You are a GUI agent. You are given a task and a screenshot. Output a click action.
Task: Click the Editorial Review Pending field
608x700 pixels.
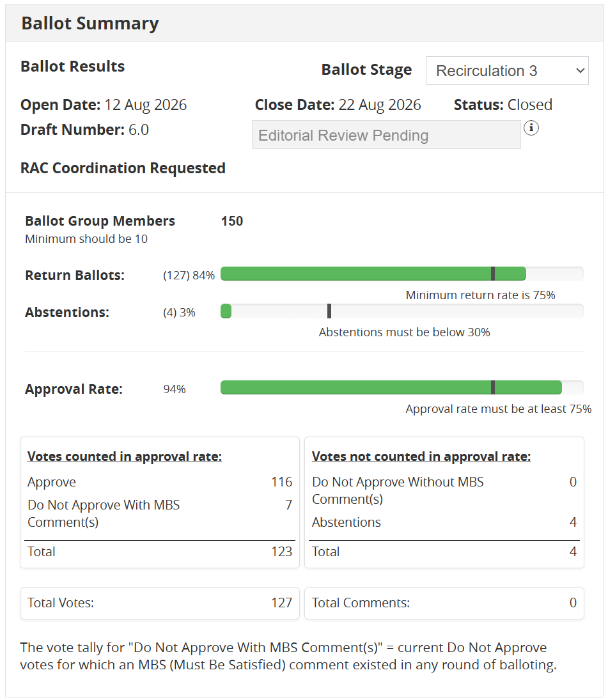[x=386, y=134]
